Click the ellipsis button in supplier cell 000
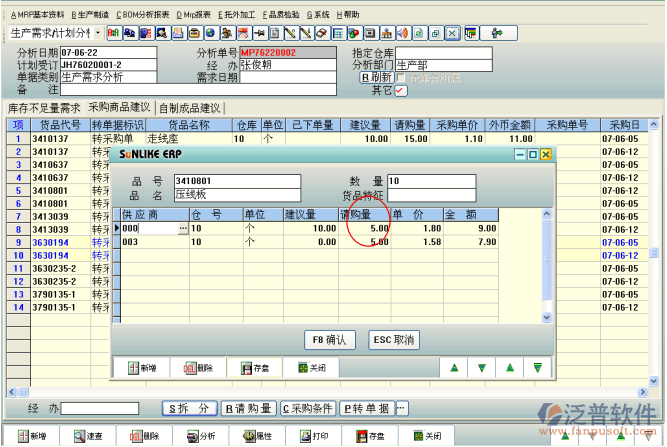Image resolution: width=667 pixels, height=447 pixels. tap(182, 228)
